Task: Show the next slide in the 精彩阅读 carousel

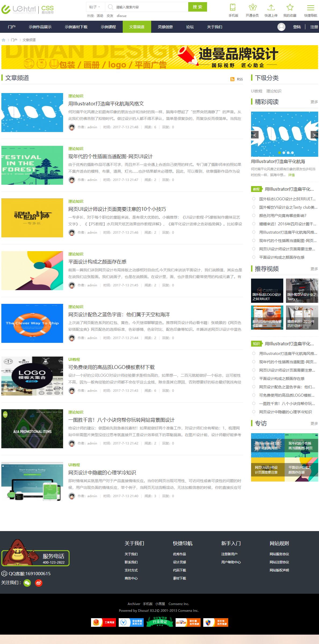Action: click(x=314, y=135)
